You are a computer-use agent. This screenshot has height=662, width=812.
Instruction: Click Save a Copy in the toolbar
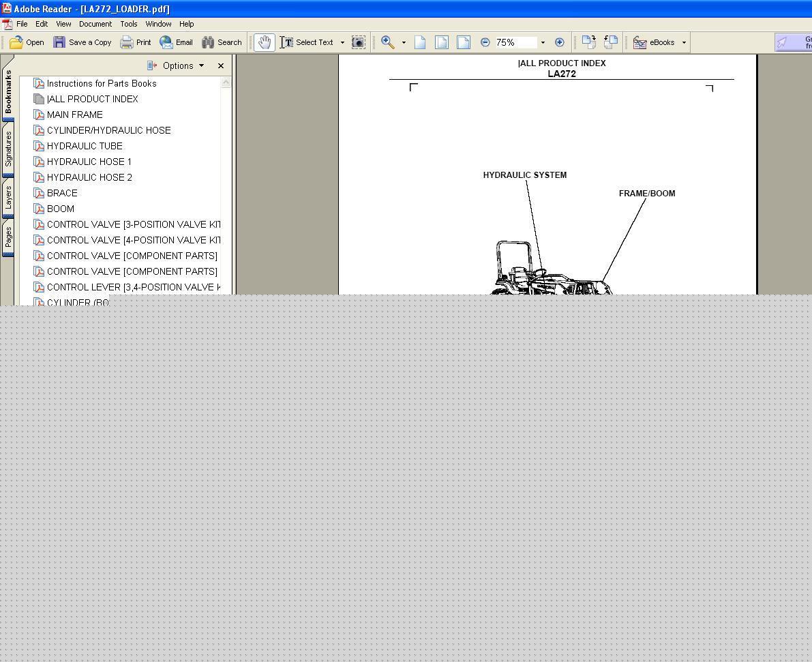82,42
